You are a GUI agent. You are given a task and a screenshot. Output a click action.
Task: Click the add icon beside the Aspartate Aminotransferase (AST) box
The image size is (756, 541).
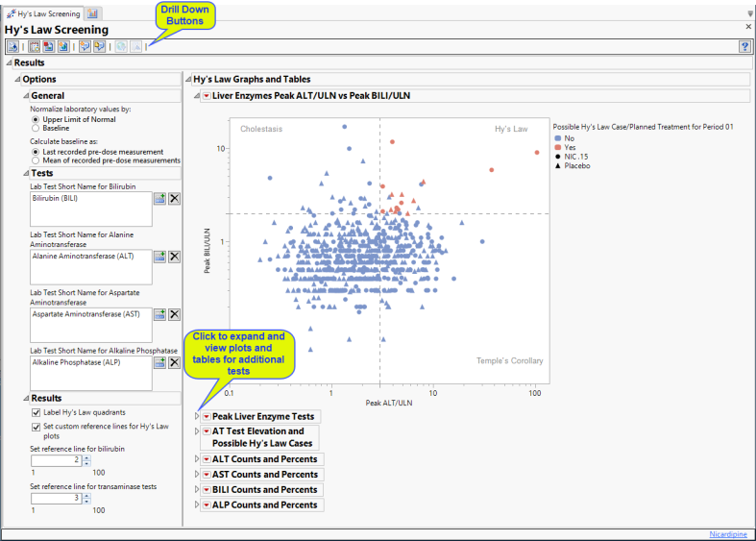159,314
